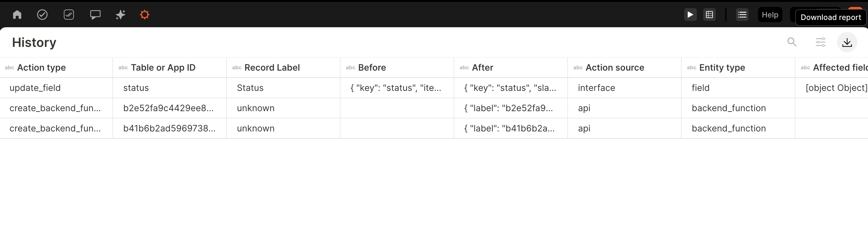Click the Record Label column header
The width and height of the screenshot is (868, 235).
272,67
